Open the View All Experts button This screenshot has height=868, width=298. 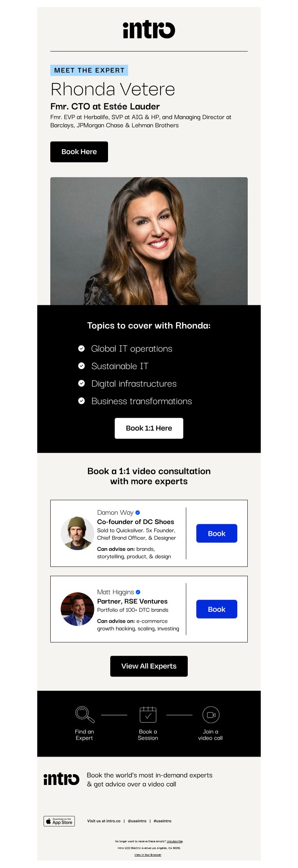click(x=149, y=666)
